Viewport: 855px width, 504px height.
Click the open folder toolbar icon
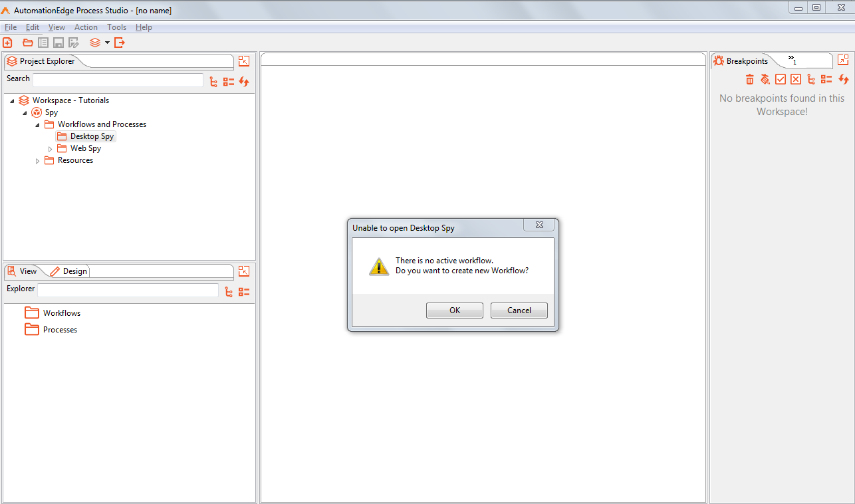28,43
